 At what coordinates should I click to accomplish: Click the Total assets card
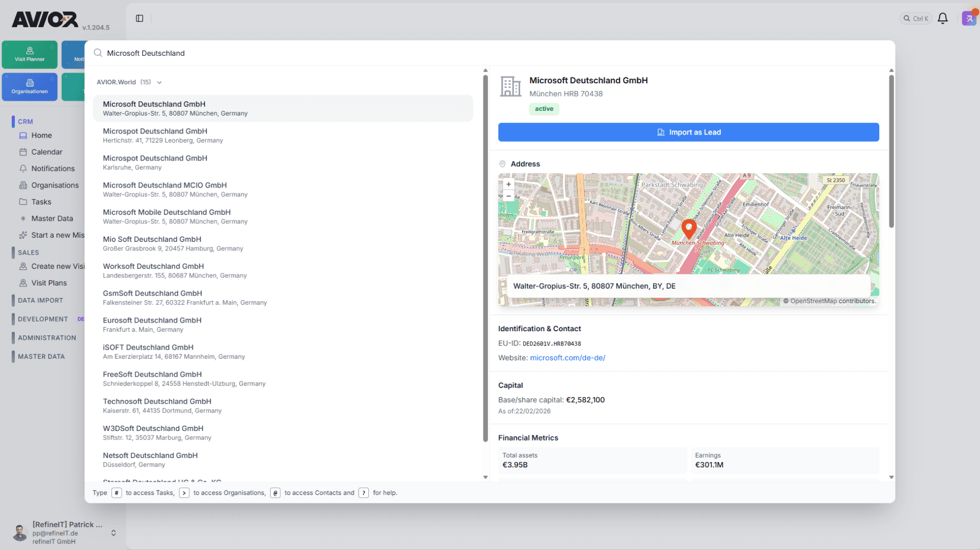pyautogui.click(x=592, y=460)
